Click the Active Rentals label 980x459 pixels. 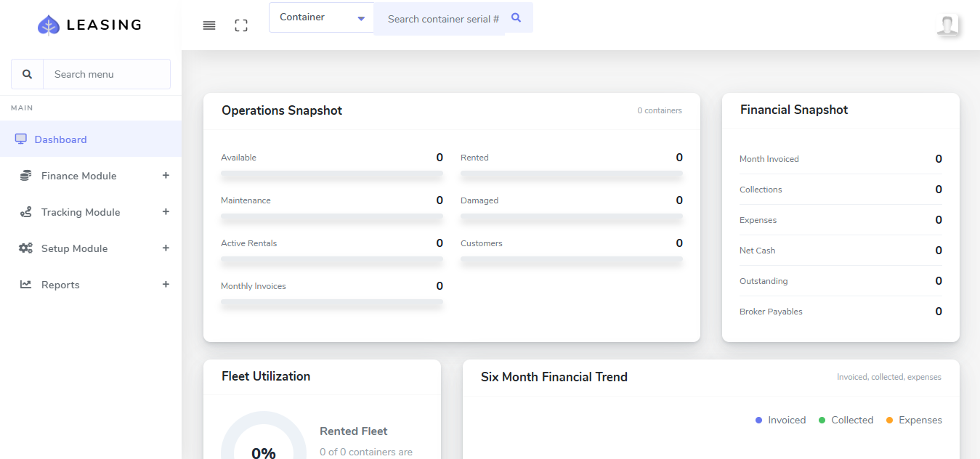(x=249, y=243)
